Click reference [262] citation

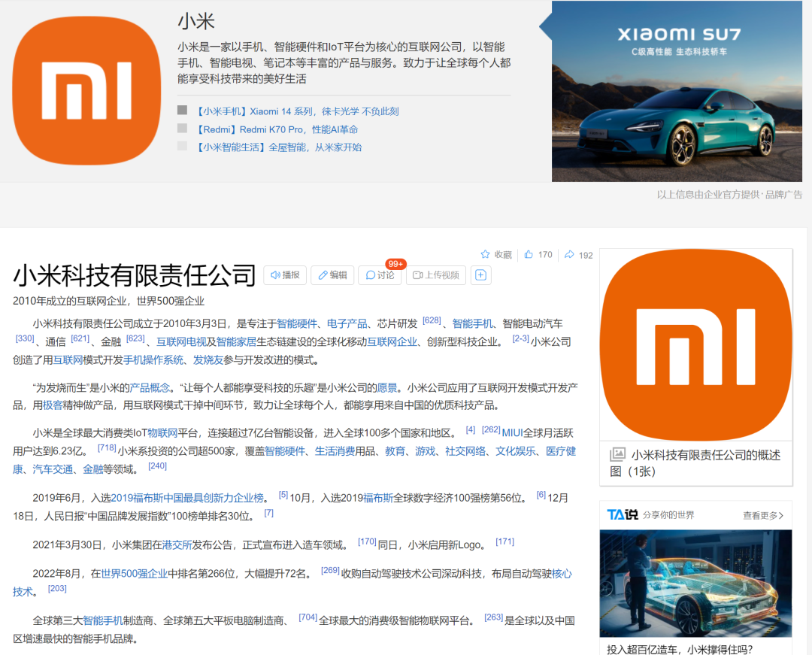pos(491,429)
